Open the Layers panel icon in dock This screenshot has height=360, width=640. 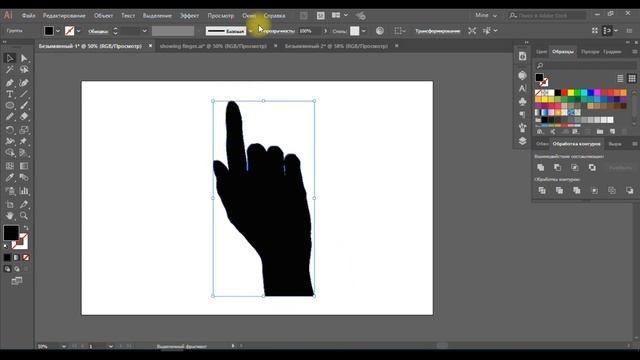[x=522, y=141]
